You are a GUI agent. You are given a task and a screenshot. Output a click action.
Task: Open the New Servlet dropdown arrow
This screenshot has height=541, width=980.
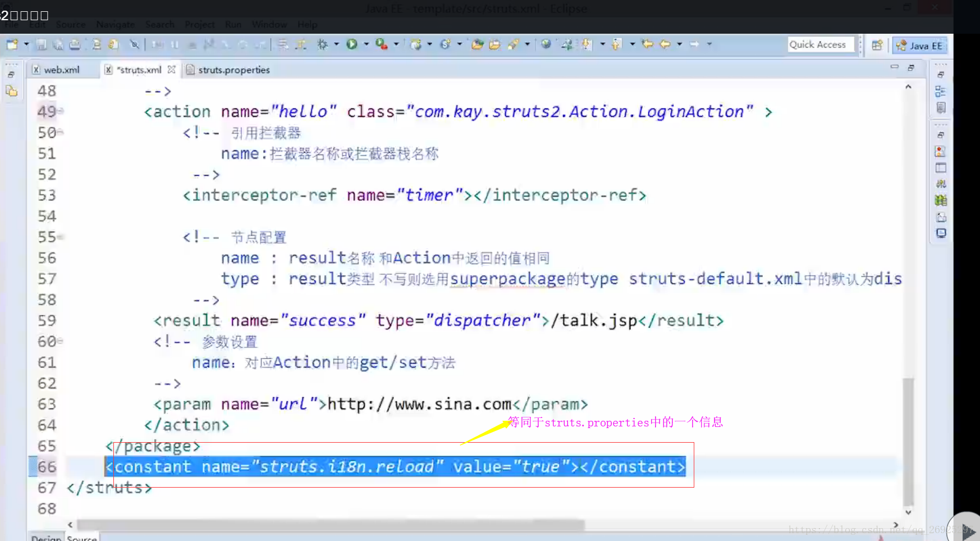coord(459,44)
